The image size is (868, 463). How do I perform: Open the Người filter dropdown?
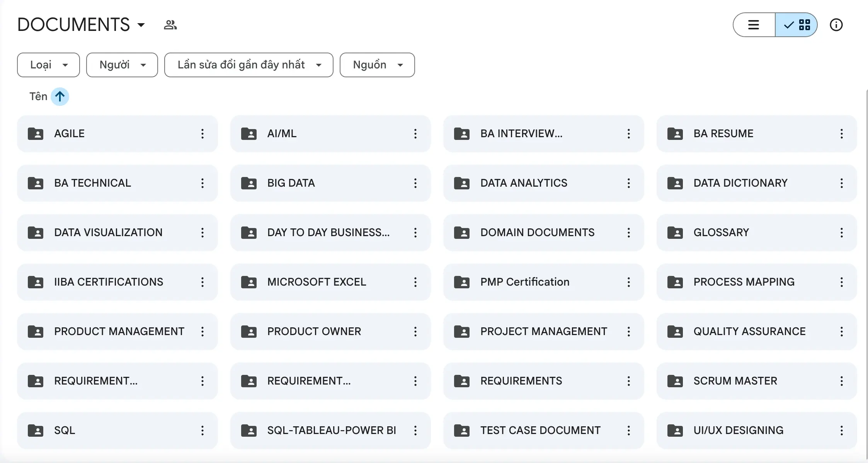(x=122, y=65)
